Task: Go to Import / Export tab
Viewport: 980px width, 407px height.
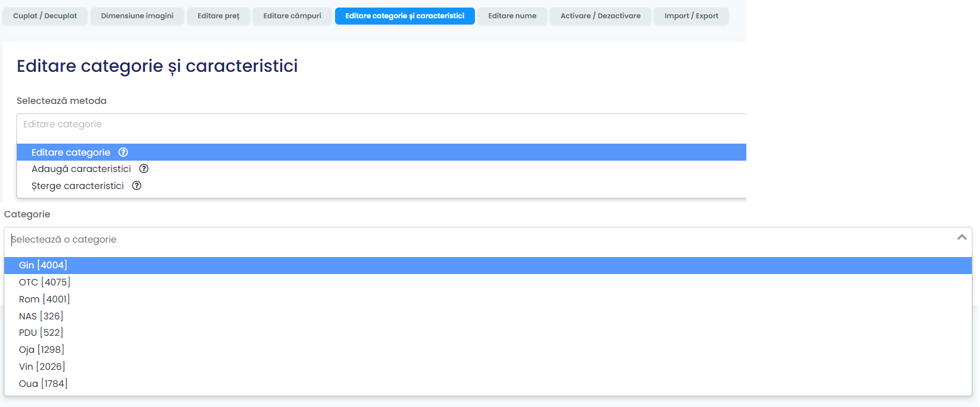Action: (692, 16)
